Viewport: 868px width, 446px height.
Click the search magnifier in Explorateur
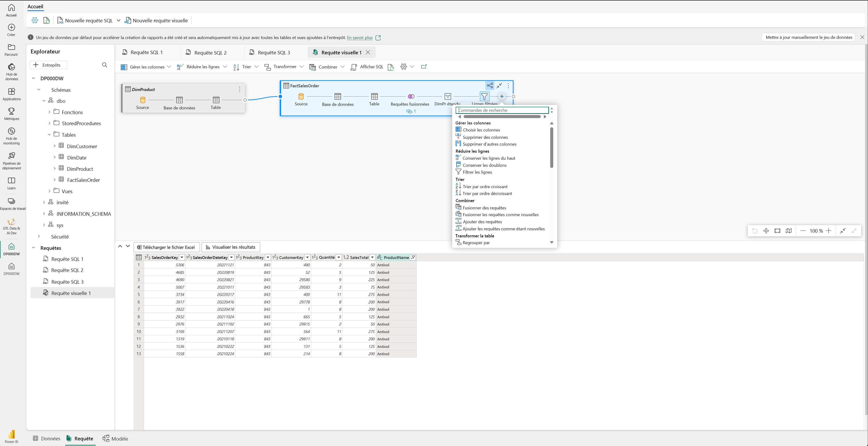click(x=104, y=65)
